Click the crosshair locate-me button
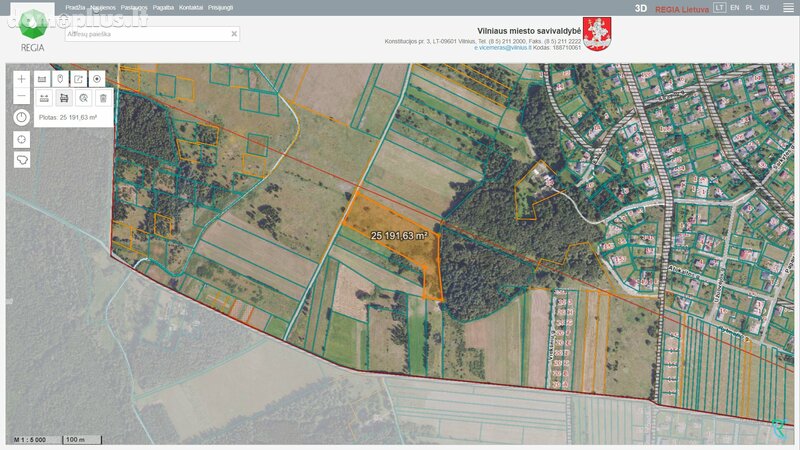800x450 pixels. 21,139
